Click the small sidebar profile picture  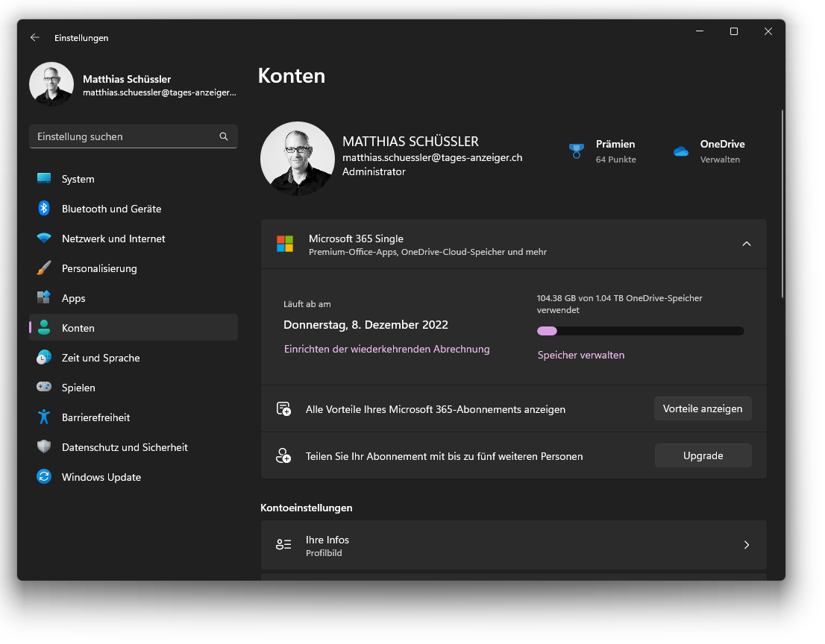point(51,84)
